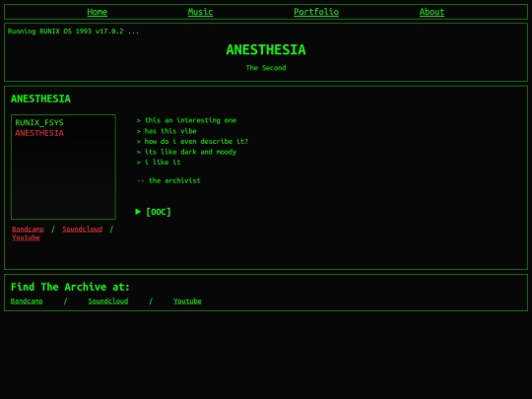This screenshot has width=532, height=399.
Task: Click line '> this an interesting one'
Action: [x=186, y=120]
